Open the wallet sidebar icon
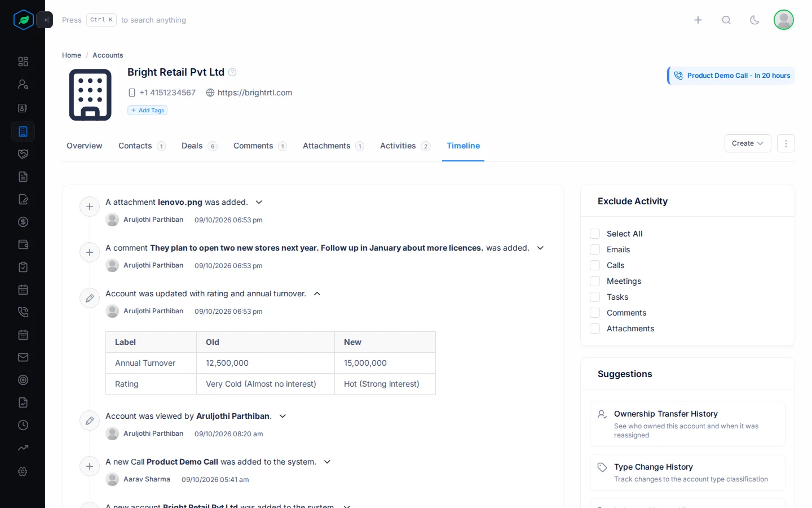The height and width of the screenshot is (508, 812). [x=23, y=244]
